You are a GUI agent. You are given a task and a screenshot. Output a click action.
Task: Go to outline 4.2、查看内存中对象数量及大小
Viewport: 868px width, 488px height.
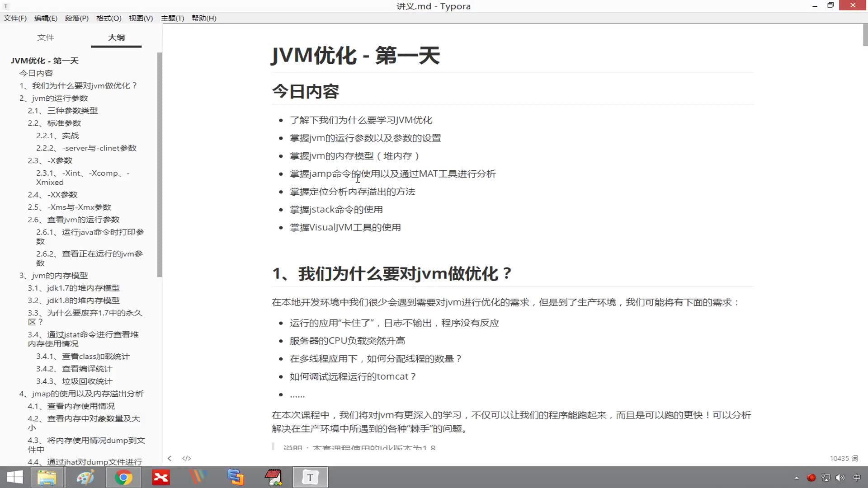(x=84, y=423)
